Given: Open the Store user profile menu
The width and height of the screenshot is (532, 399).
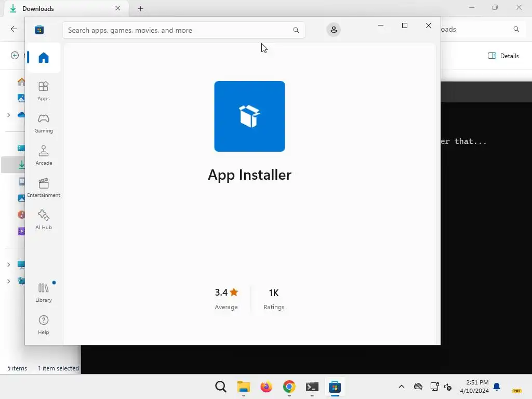Looking at the screenshot, I should 334,30.
